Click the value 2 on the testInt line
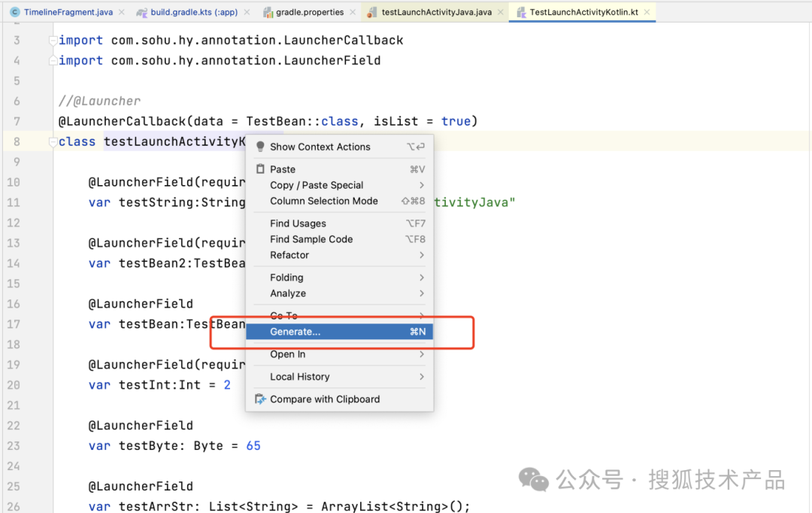Viewport: 812px width, 513px height. click(x=227, y=385)
